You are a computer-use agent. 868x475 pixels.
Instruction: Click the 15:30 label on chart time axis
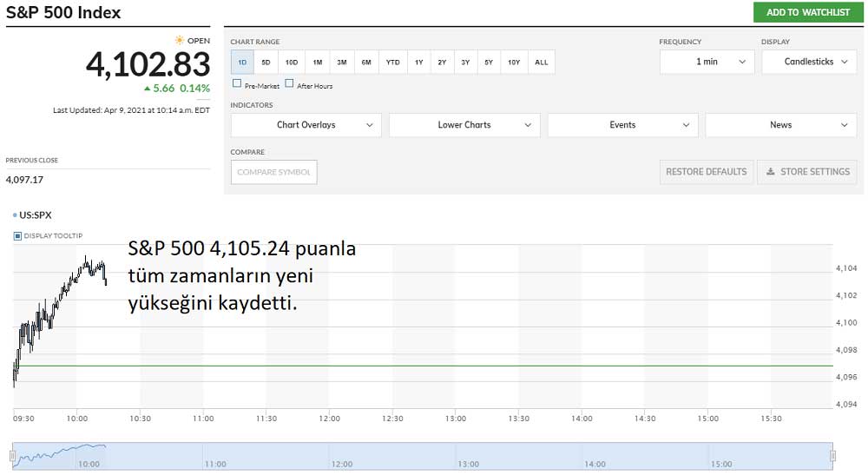point(771,419)
